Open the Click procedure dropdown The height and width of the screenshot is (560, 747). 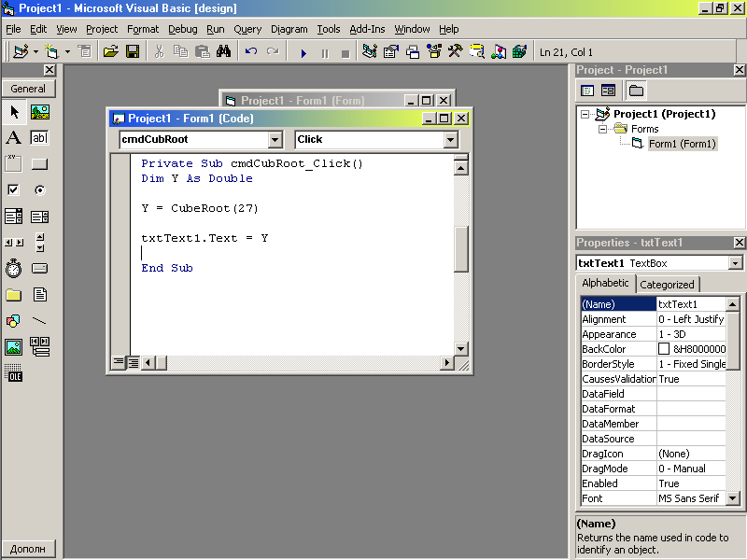tap(450, 139)
